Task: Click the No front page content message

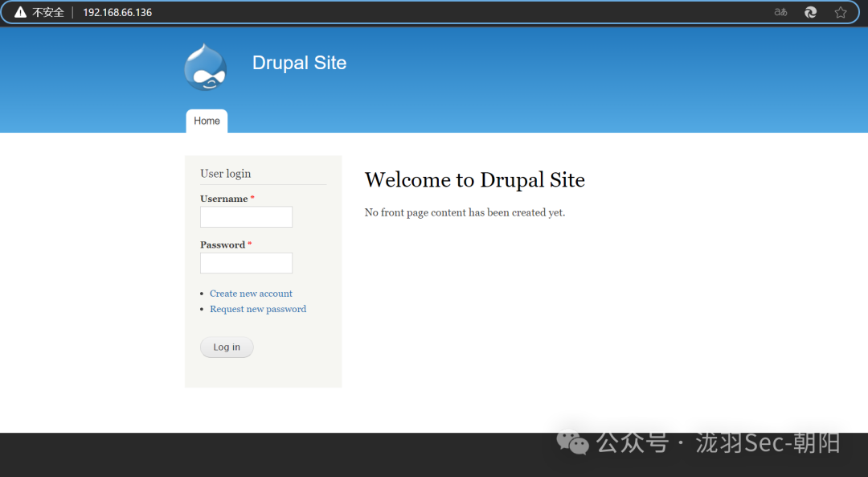Action: pyautogui.click(x=465, y=212)
